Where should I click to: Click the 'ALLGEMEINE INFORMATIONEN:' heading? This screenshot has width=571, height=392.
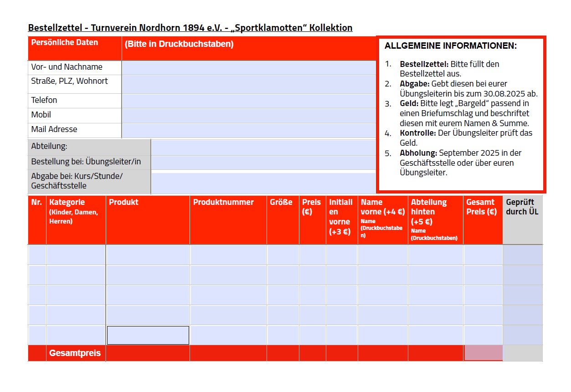click(451, 46)
